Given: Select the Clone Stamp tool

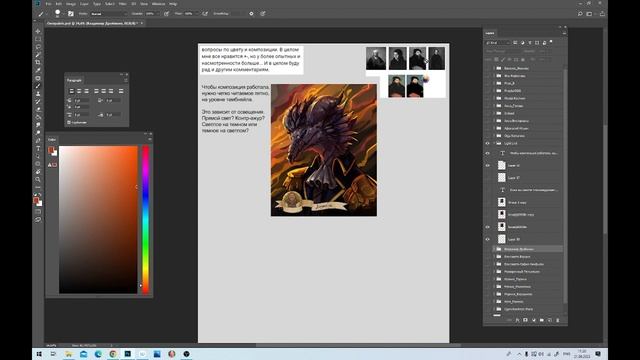Looking at the screenshot, I should pos(38,93).
